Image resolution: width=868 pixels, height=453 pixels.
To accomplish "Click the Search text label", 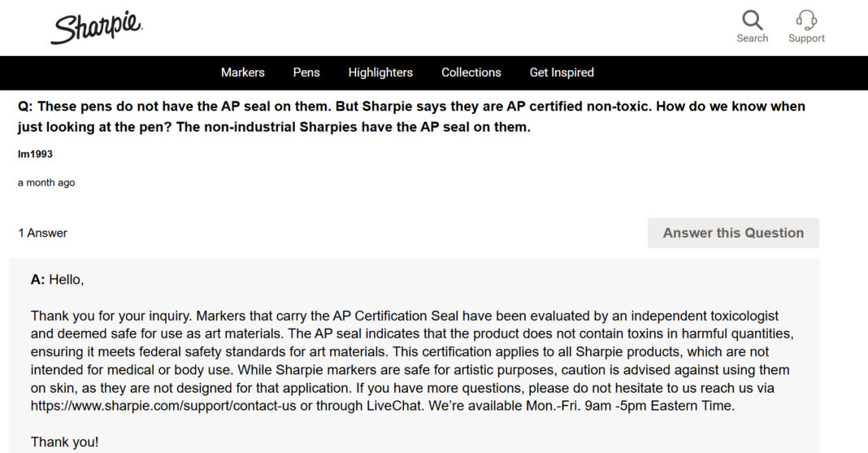I will [x=753, y=38].
